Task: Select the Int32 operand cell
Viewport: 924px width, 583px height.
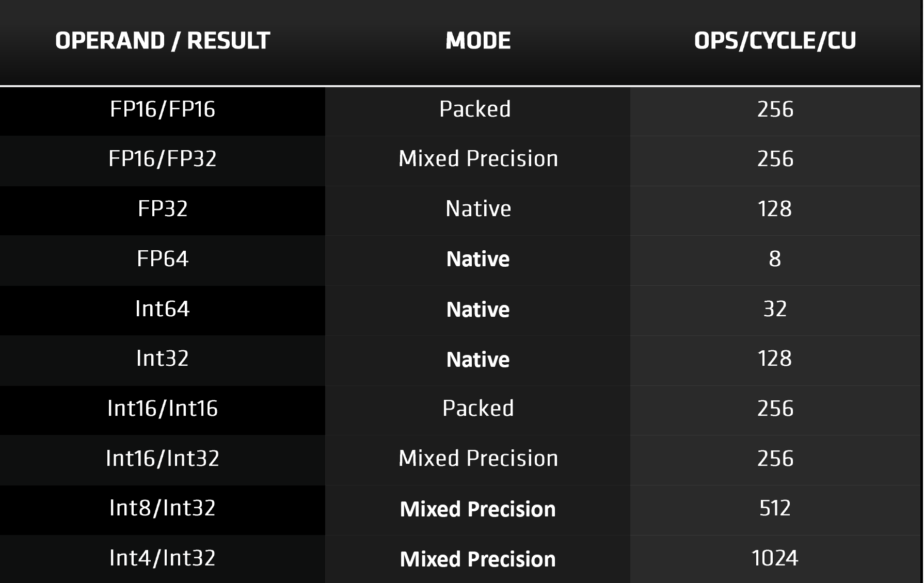Action: tap(163, 359)
